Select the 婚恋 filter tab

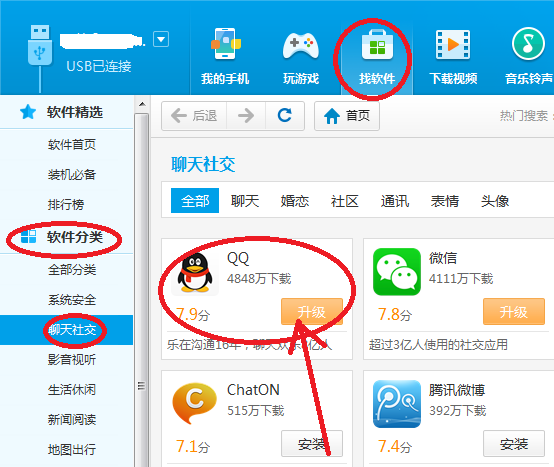pos(295,201)
